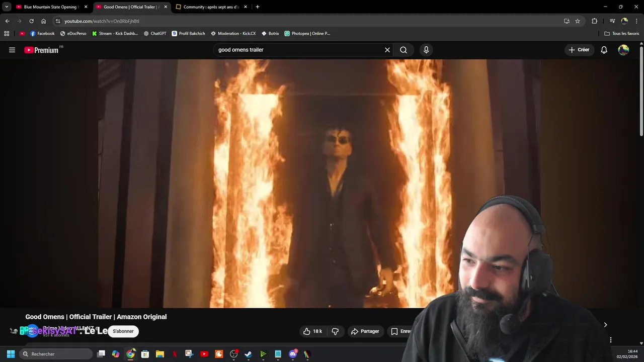Open a new browser tab with plus
The width and height of the screenshot is (644, 362).
pyautogui.click(x=258, y=7)
